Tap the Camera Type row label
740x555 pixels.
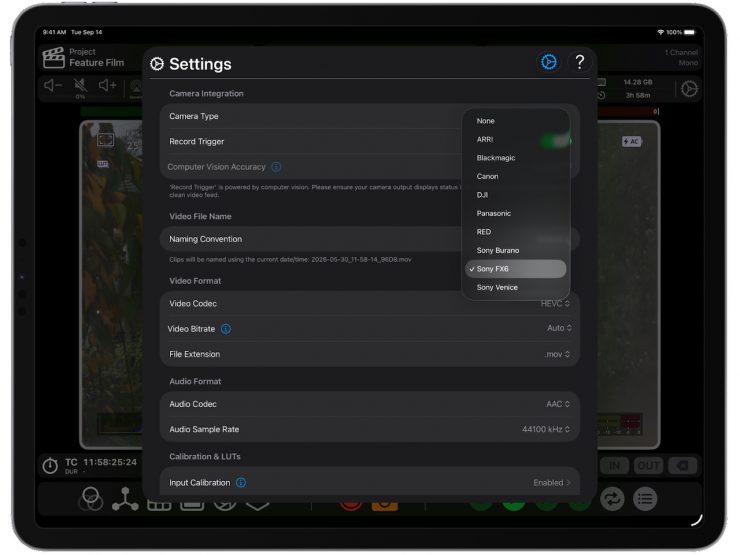(193, 116)
